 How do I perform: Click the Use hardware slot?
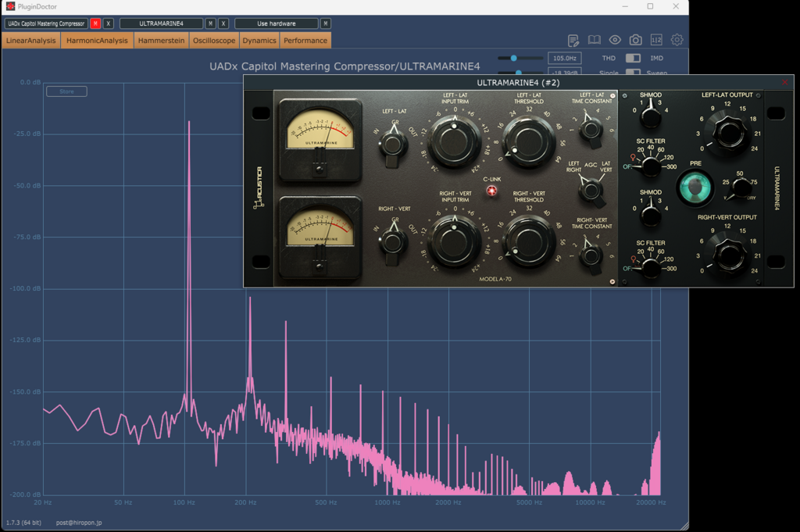276,23
